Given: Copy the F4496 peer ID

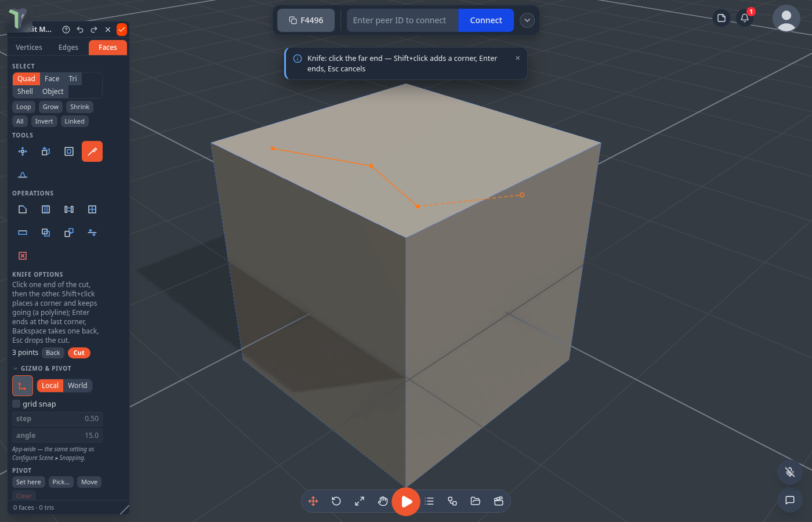Looking at the screenshot, I should click(x=306, y=20).
